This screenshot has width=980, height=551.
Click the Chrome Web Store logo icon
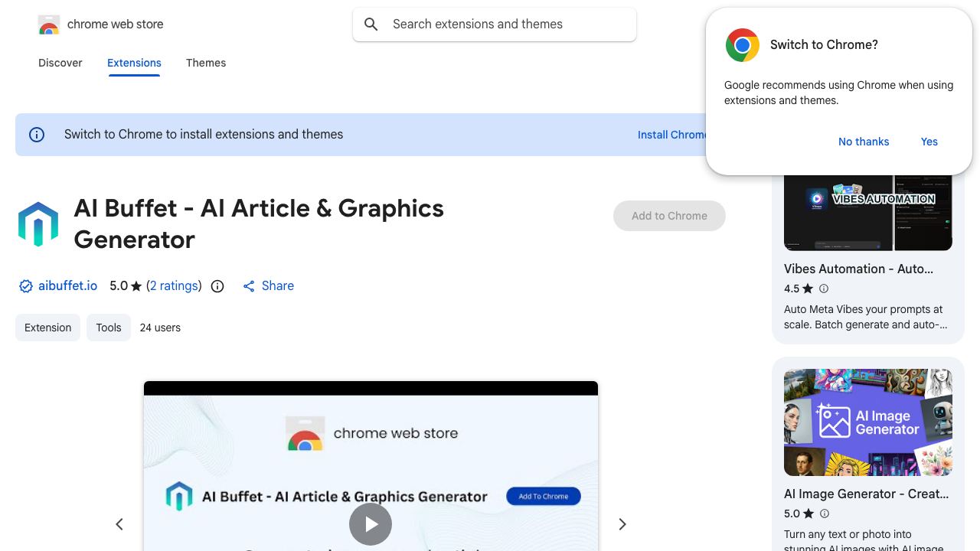coord(49,24)
